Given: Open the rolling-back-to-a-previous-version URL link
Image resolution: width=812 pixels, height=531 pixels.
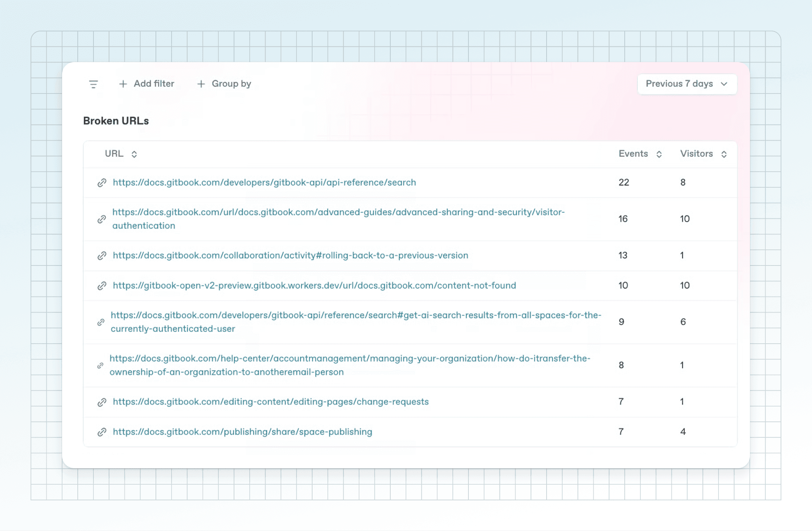Looking at the screenshot, I should point(290,255).
